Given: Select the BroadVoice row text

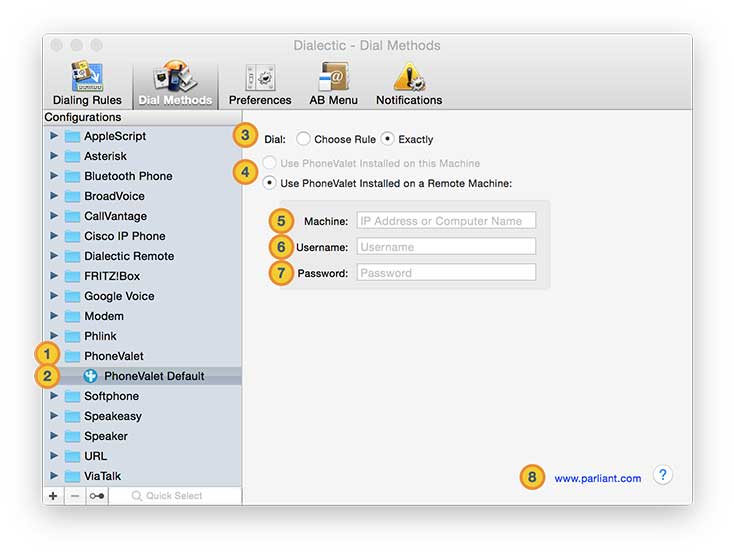Looking at the screenshot, I should coord(114,197).
